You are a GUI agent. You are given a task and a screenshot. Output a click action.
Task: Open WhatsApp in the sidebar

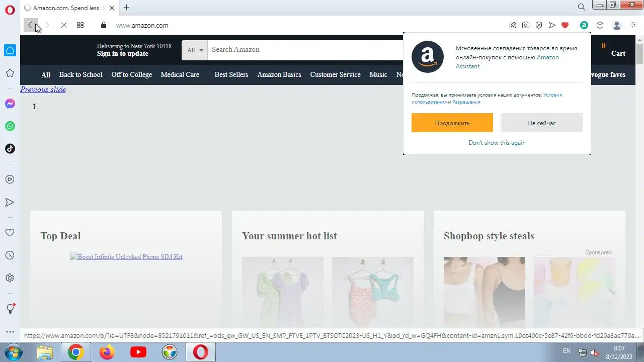(x=10, y=126)
